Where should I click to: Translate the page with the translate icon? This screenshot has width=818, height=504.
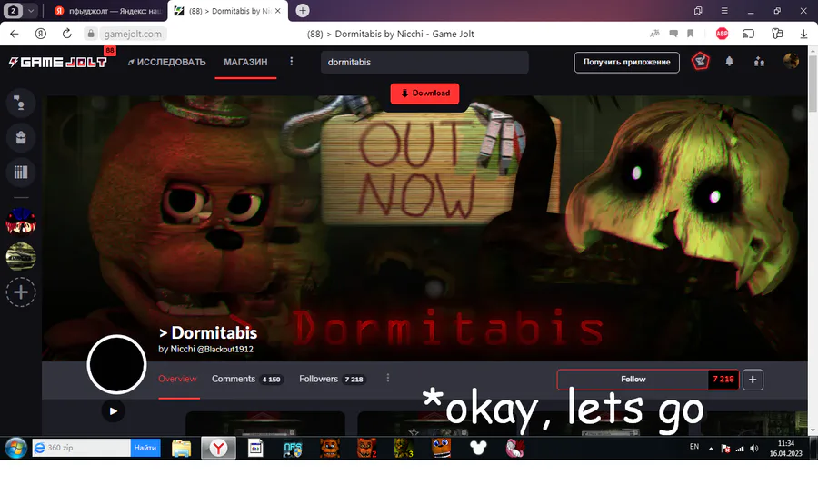coord(654,34)
